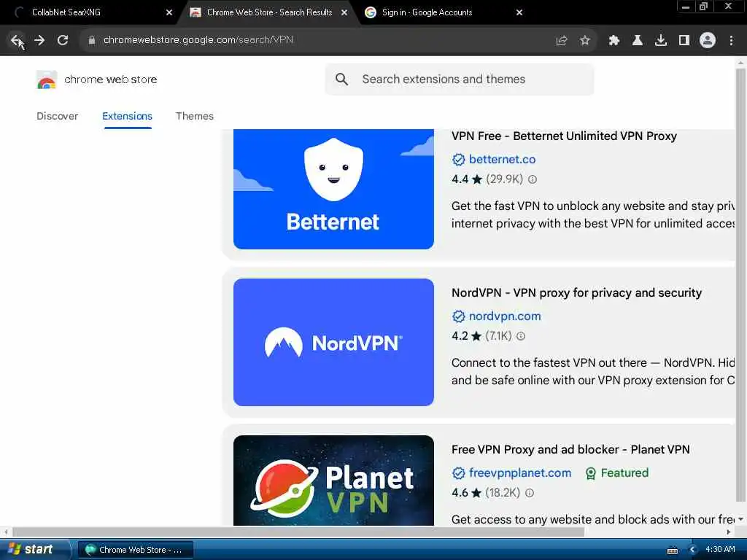This screenshot has width=747, height=560.
Task: Click the verified badge next to betternet.co
Action: [x=458, y=160]
